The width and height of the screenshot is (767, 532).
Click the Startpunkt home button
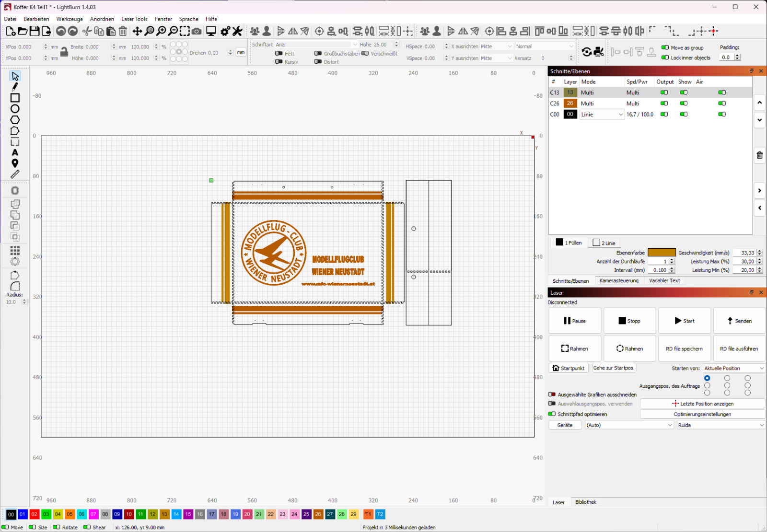tap(569, 368)
